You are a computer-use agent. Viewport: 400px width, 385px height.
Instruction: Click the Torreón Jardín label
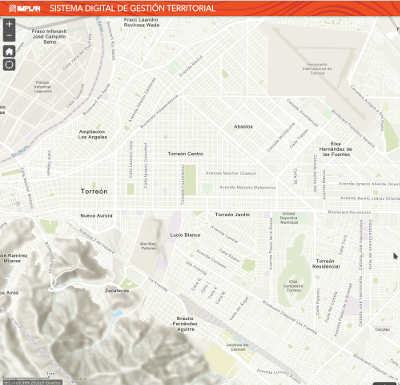(x=232, y=214)
